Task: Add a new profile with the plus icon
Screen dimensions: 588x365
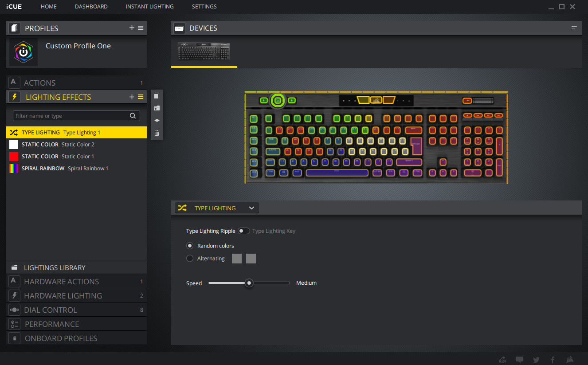Action: coord(132,28)
